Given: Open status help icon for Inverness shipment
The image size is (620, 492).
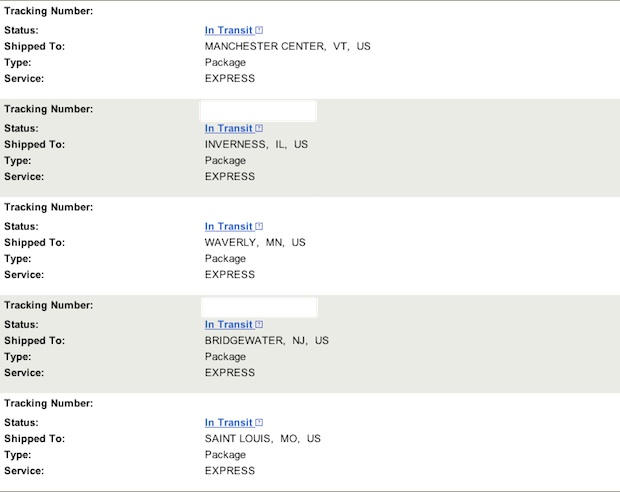Looking at the screenshot, I should pos(259,128).
